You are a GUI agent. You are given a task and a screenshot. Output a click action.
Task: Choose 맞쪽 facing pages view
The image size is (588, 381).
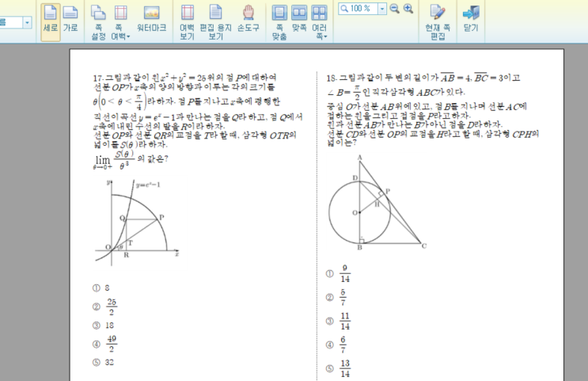tap(299, 19)
